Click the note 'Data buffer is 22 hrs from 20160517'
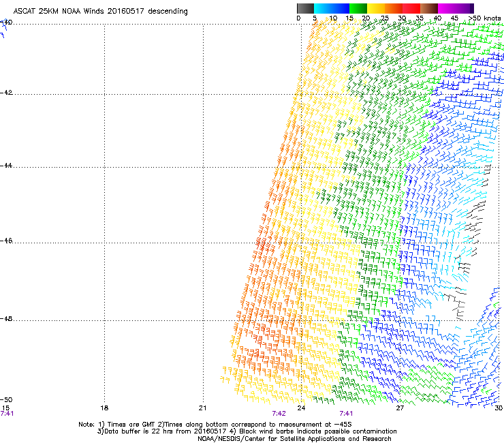This screenshot has width=504, height=443. click(166, 431)
